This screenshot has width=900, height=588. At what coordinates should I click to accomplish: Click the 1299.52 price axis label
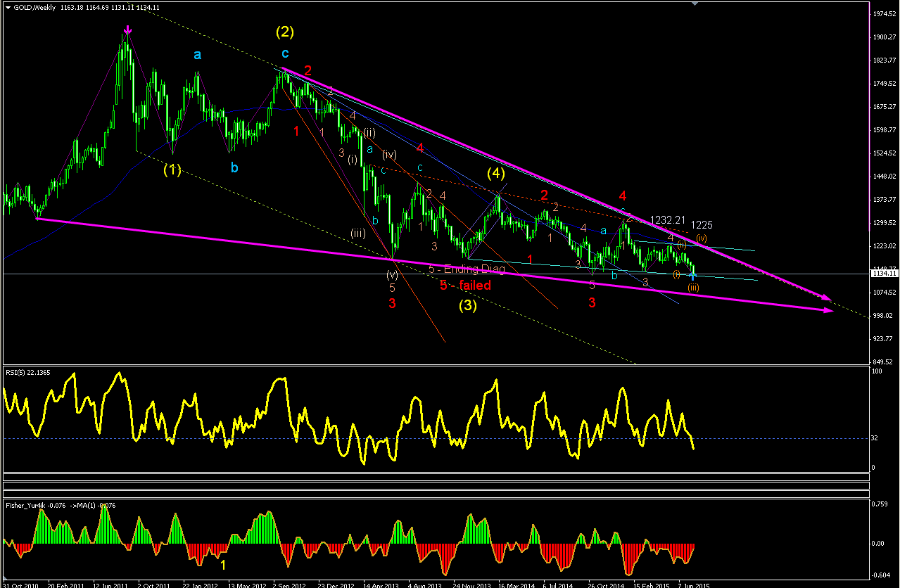coord(885,223)
